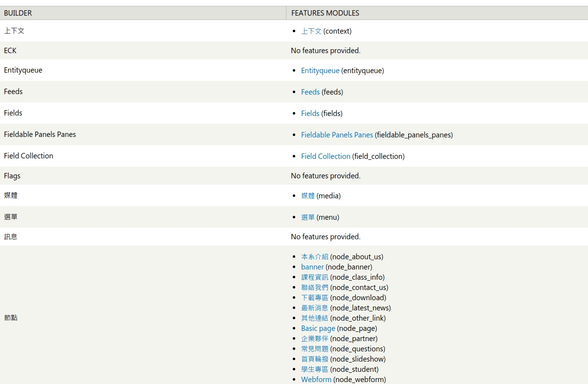This screenshot has height=384, width=588.
Task: Select the 節點 builder row label
Action: pyautogui.click(x=11, y=318)
